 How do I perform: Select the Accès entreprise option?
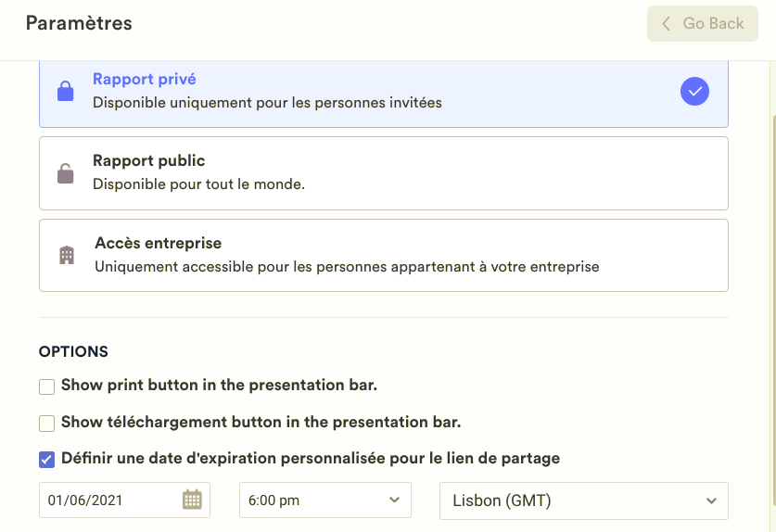tap(383, 255)
